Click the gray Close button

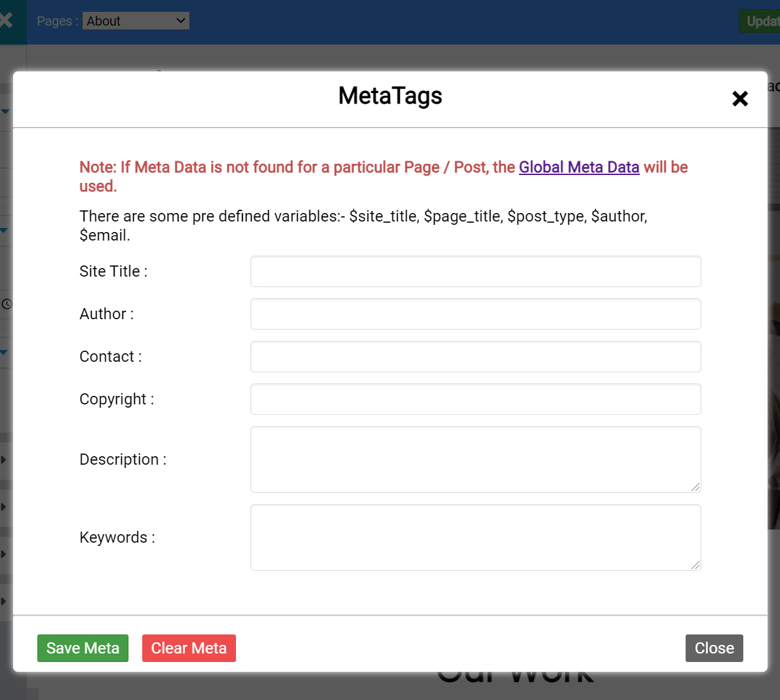click(x=714, y=648)
